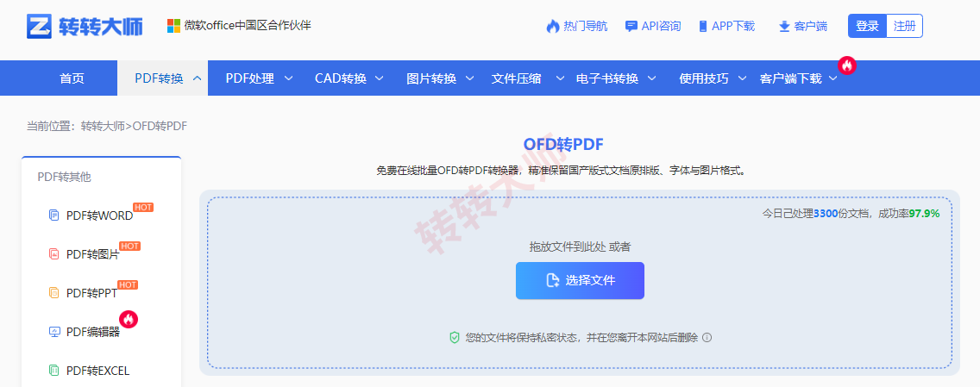The image size is (980, 387).
Task: Expand the 电子书转换 dropdown arrow
Action: [652, 78]
